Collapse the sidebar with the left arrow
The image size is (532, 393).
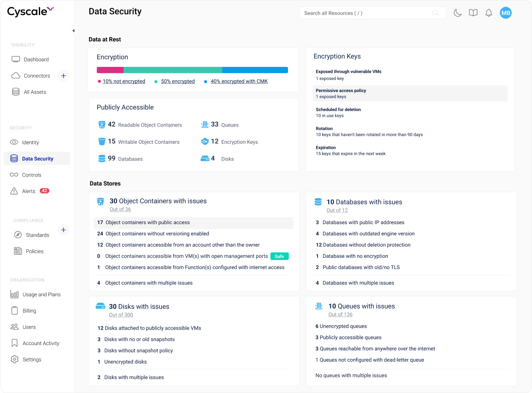[73, 31]
